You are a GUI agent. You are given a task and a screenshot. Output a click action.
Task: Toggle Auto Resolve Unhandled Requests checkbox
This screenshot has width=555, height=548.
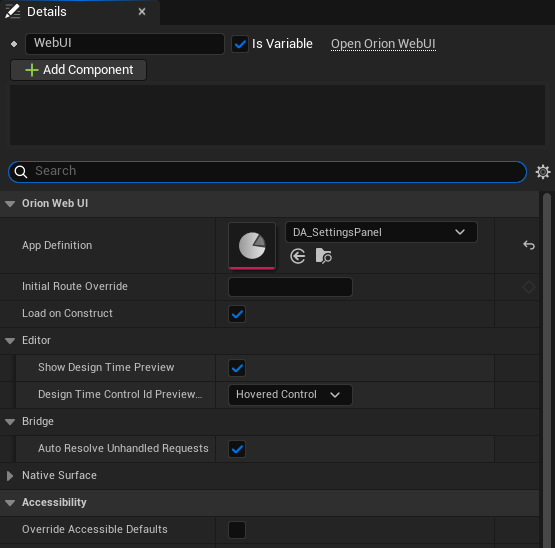coord(237,449)
